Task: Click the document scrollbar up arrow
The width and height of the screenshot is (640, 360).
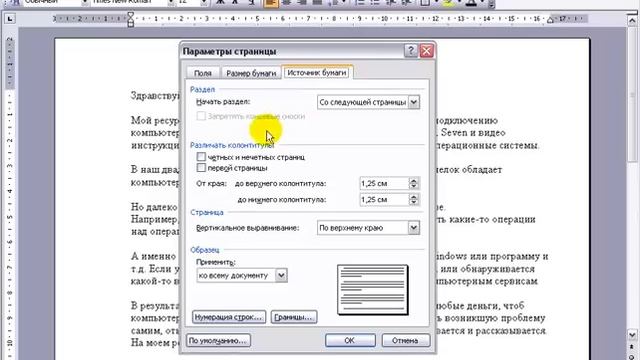Action: [x=633, y=20]
